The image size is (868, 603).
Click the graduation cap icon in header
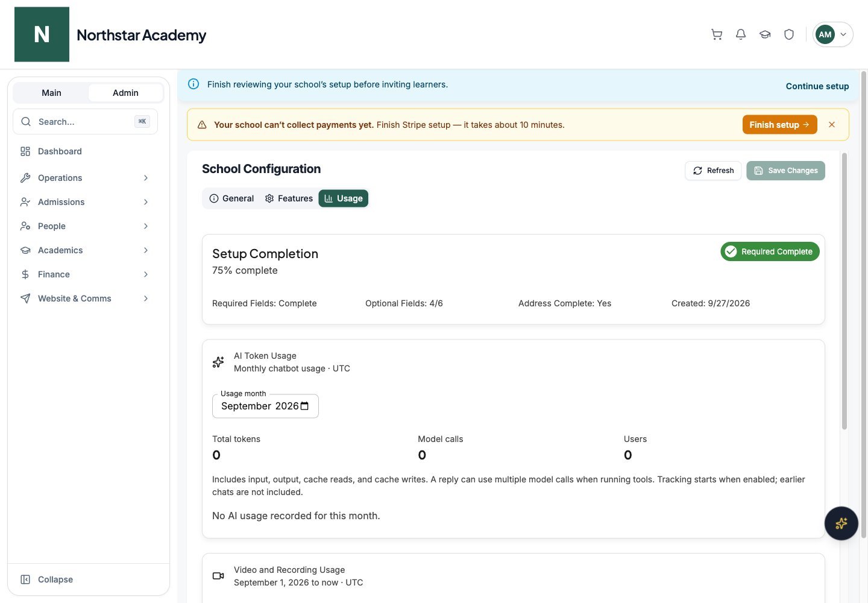(x=765, y=34)
